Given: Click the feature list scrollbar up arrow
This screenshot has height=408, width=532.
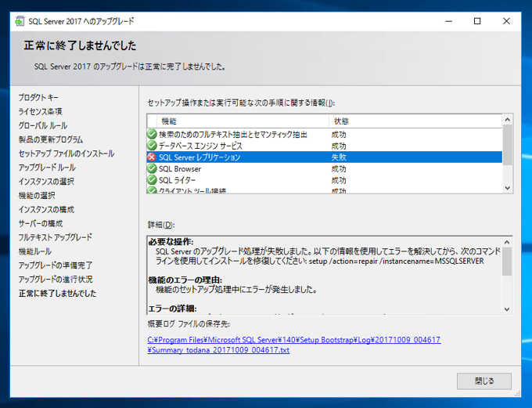Looking at the screenshot, I should coord(508,120).
